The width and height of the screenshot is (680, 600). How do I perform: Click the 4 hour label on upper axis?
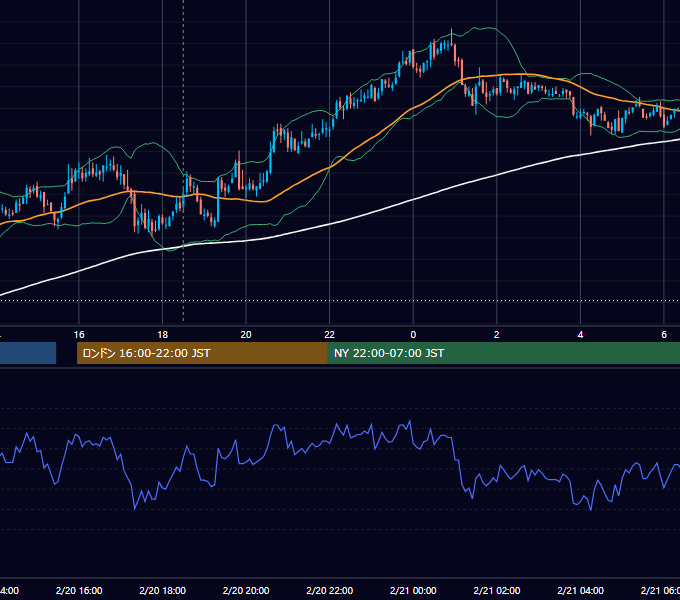click(580, 335)
